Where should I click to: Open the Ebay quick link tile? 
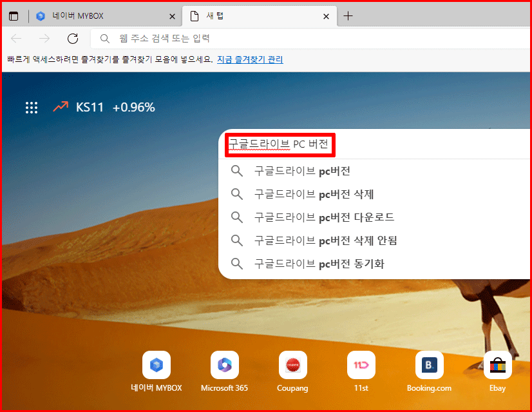(x=497, y=371)
